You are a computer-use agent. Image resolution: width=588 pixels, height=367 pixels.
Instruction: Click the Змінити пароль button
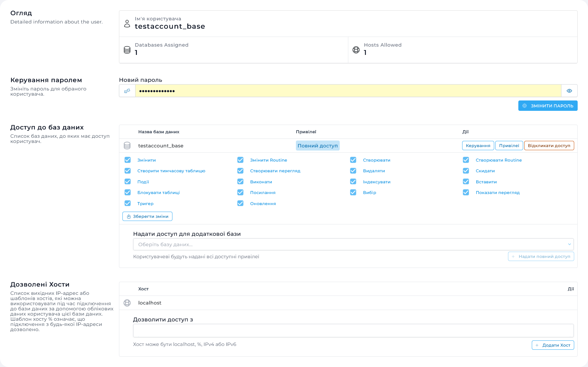click(x=548, y=106)
